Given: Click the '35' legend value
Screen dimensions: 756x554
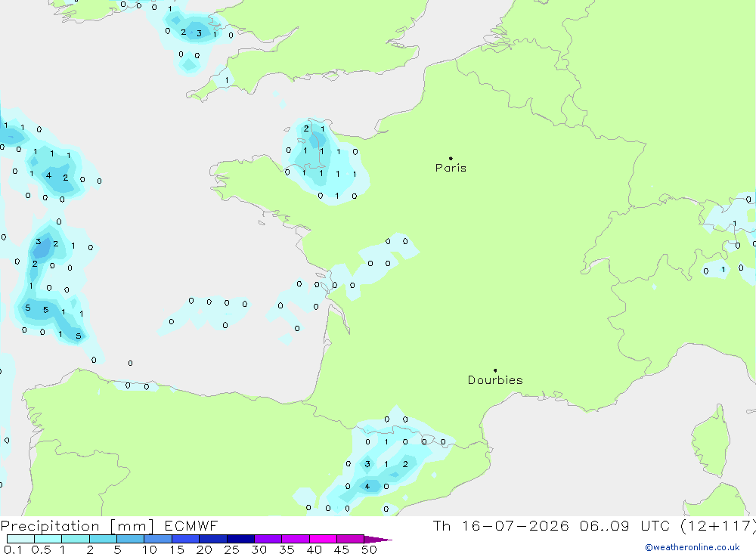Looking at the screenshot, I should click(287, 549).
